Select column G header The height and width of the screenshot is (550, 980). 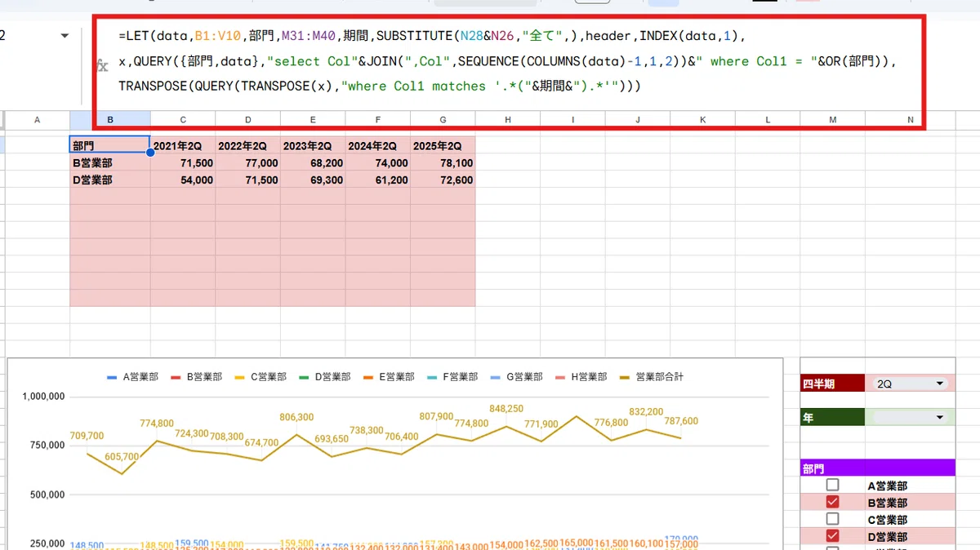pos(443,120)
